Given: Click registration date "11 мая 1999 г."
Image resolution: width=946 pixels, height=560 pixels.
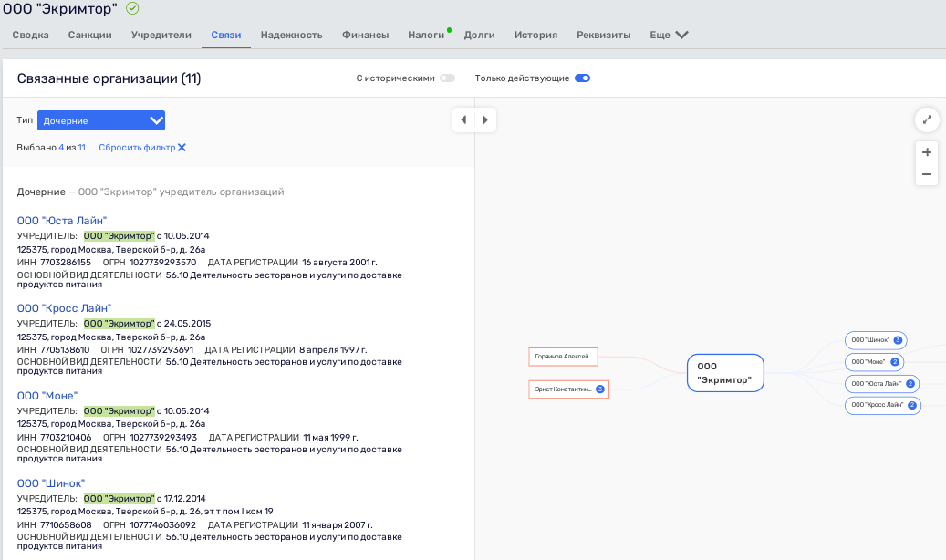Looking at the screenshot, I should pos(330,438).
